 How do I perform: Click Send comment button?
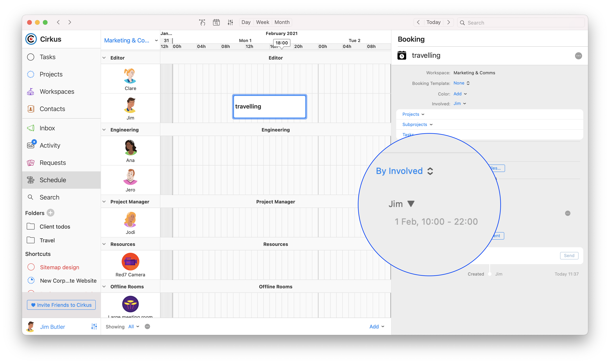click(569, 256)
